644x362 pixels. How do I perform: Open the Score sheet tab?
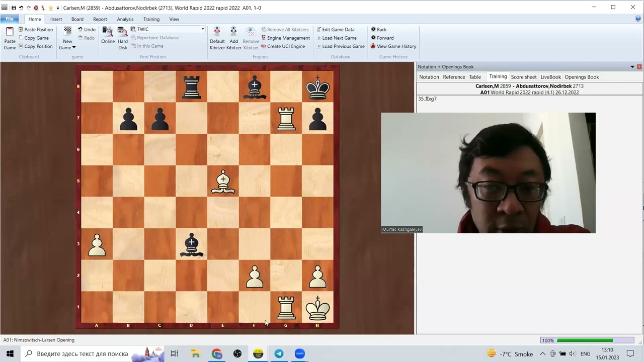[x=524, y=77]
